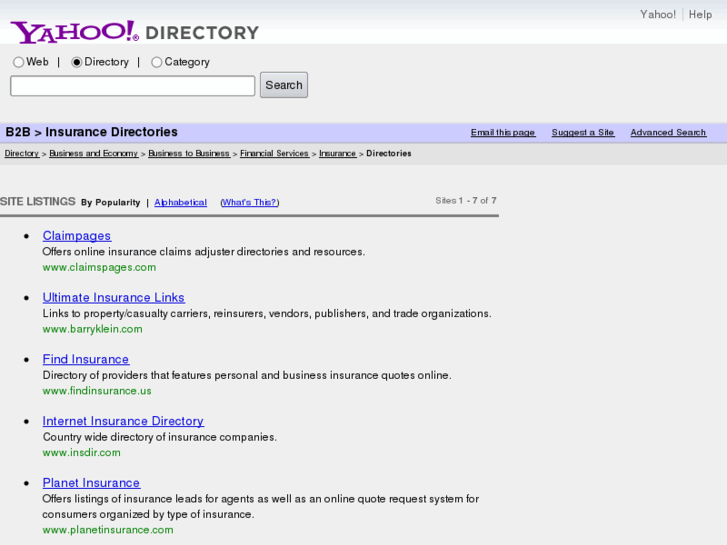Click 'Country wide directory of insurance companies' text
727x545 pixels.
click(x=159, y=437)
